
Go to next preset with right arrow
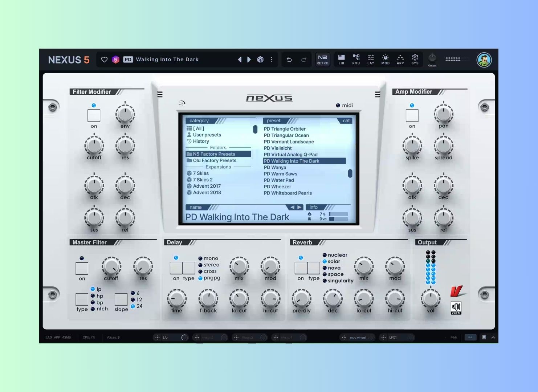(x=249, y=60)
